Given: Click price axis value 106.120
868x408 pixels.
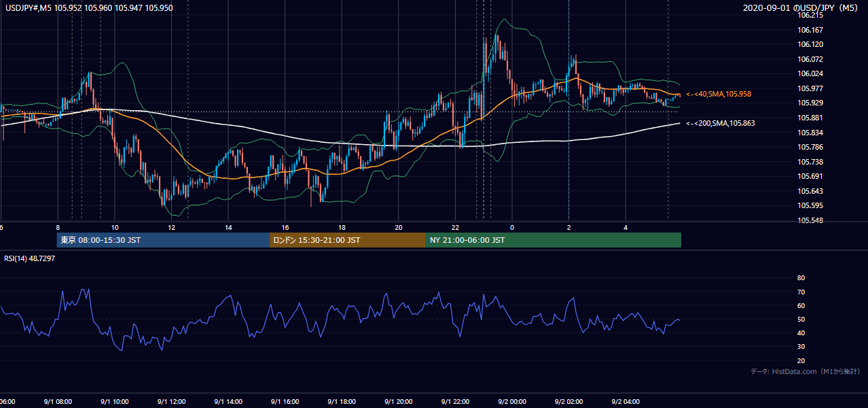Looking at the screenshot, I should (810, 44).
